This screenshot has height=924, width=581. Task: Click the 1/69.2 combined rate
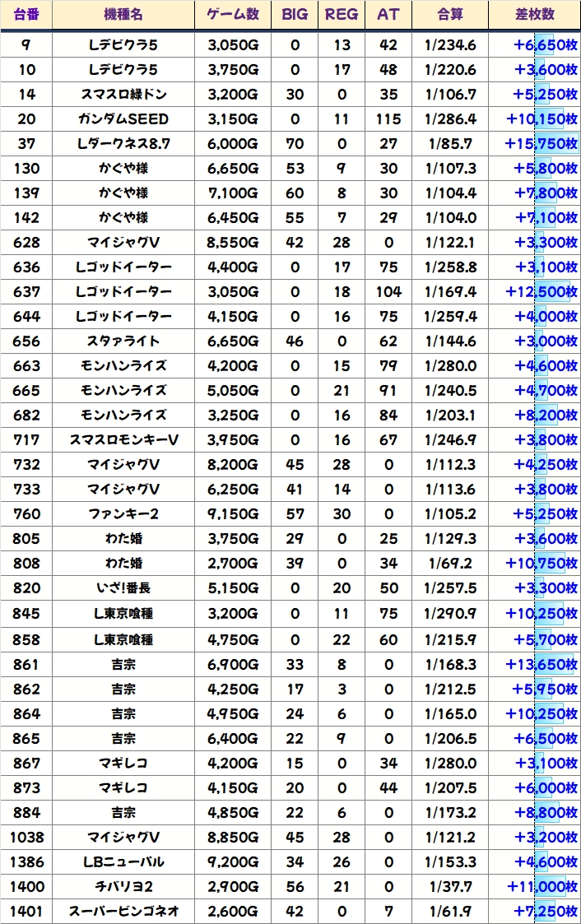point(450,564)
